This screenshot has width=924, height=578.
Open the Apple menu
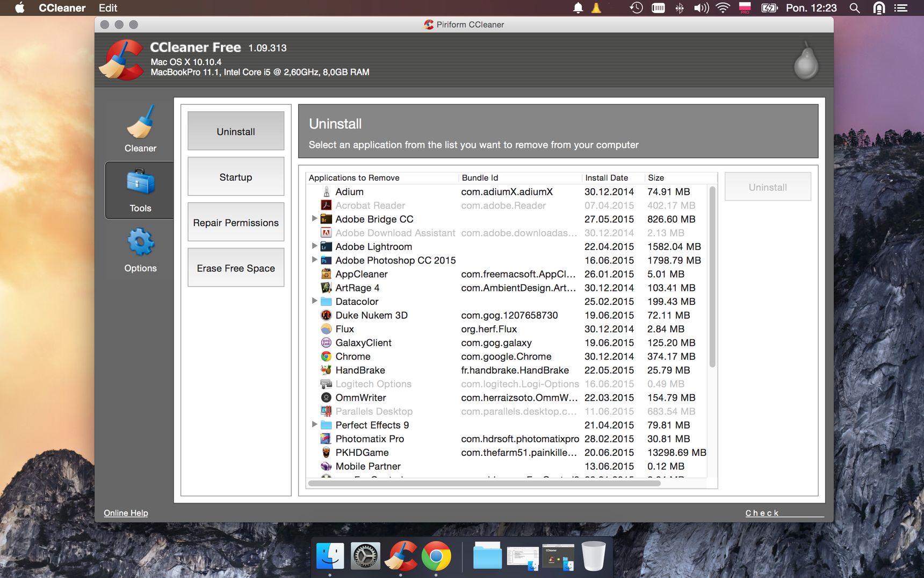click(x=20, y=8)
